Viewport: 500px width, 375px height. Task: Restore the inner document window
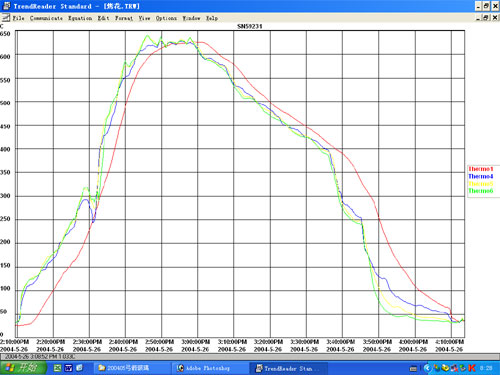[486, 18]
